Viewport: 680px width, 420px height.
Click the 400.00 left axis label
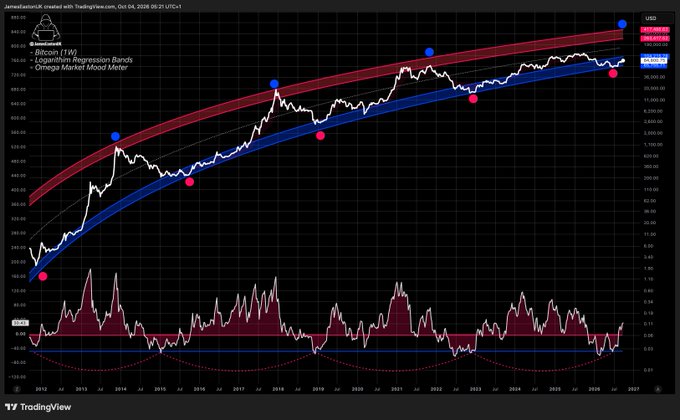(18, 190)
